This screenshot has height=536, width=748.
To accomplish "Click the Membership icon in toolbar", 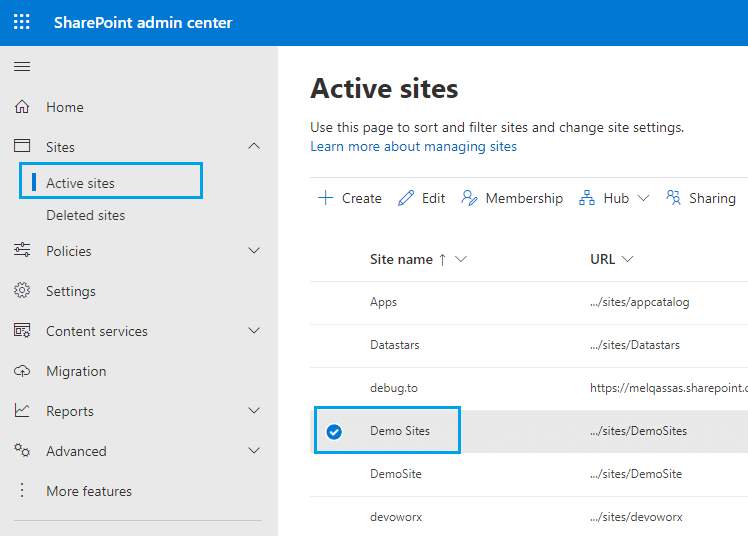I will [x=469, y=198].
